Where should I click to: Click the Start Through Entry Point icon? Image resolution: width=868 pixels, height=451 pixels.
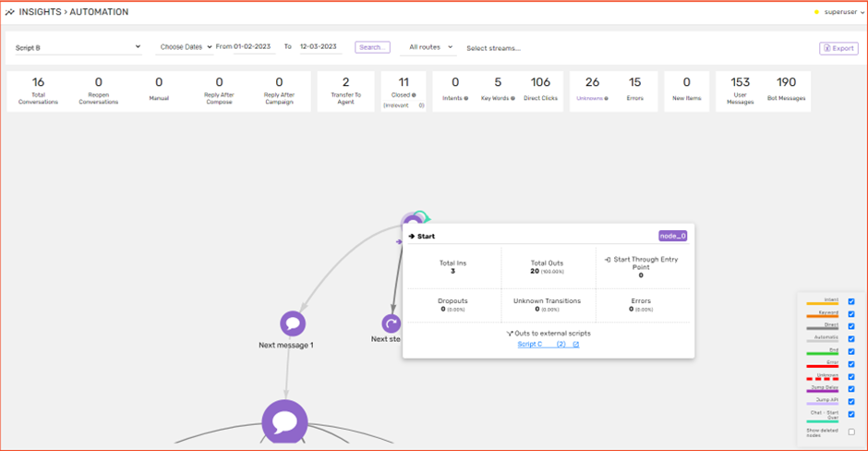608,260
